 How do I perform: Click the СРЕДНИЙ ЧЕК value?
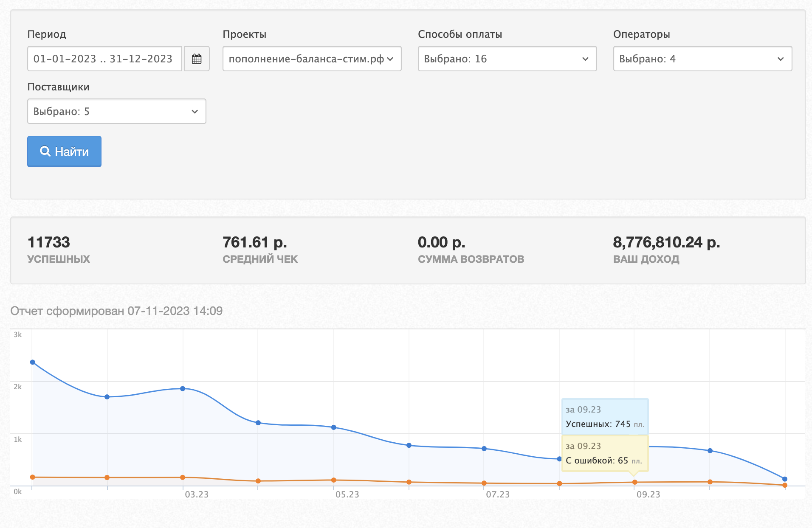[x=255, y=242]
